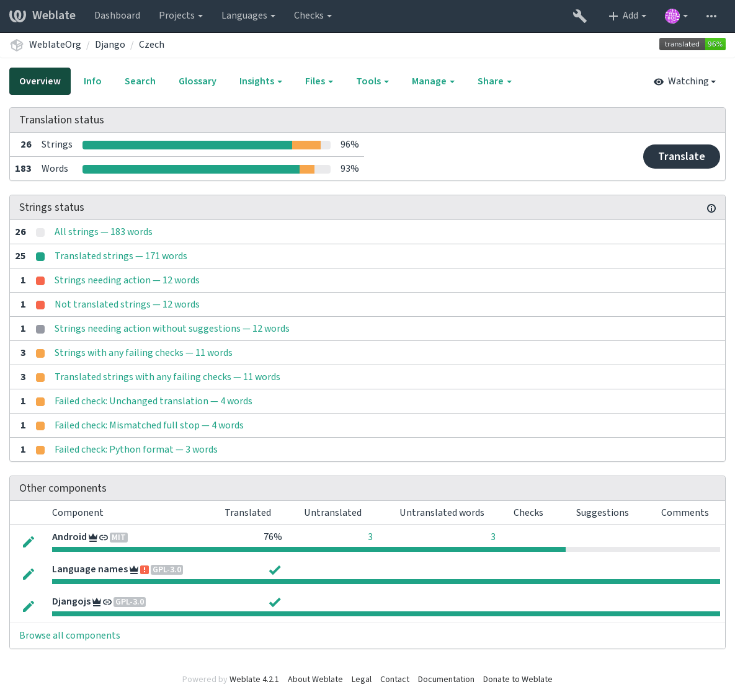Click the Weblate brand name
Viewport: 735px width, 700px height.
pyautogui.click(x=54, y=16)
